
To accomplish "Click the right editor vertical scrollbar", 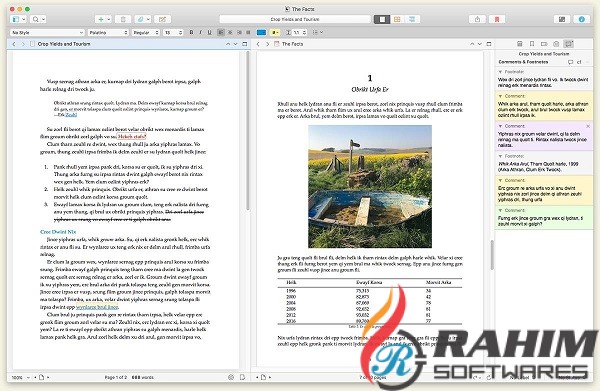I will coord(492,255).
